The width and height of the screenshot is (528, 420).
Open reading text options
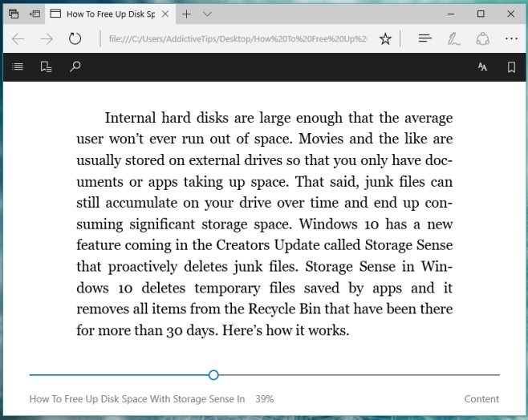click(482, 67)
